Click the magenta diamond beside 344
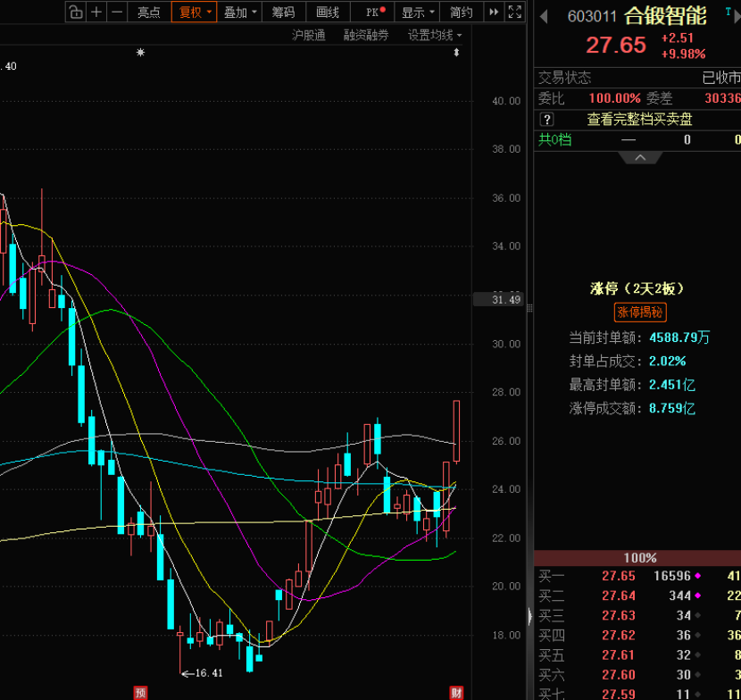The image size is (741, 700). (x=697, y=596)
